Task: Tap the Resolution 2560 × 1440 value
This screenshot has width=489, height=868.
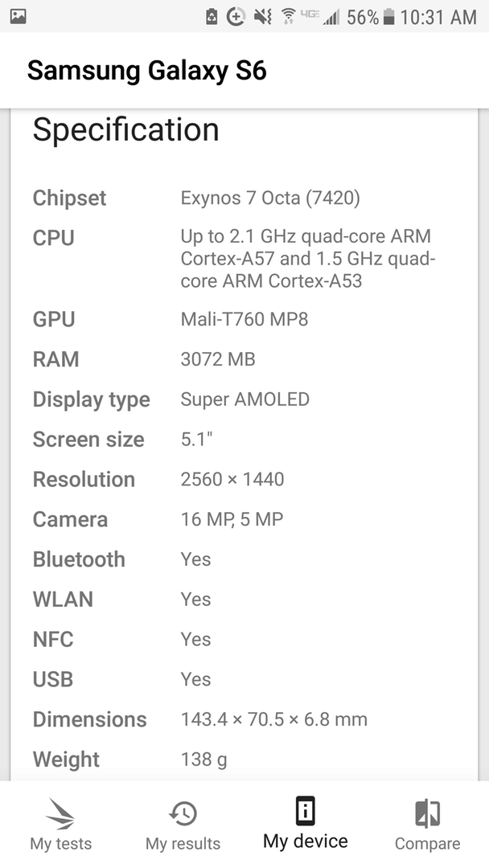Action: coord(232,479)
